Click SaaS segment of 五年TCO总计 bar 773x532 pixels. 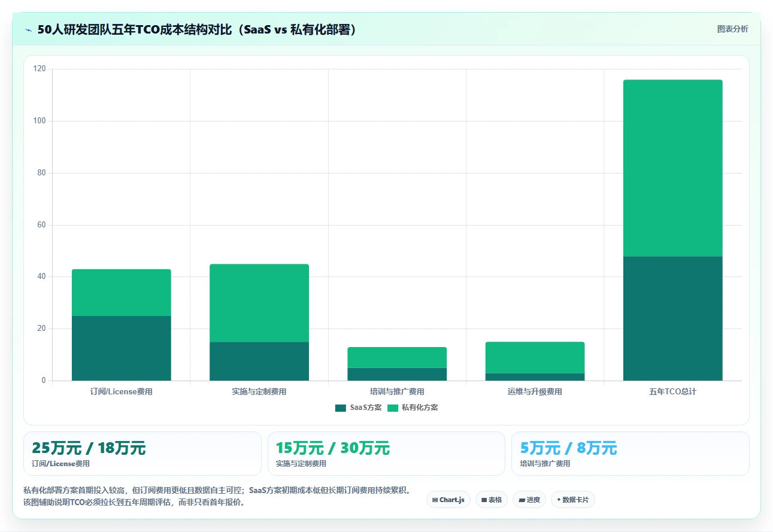coord(673,318)
